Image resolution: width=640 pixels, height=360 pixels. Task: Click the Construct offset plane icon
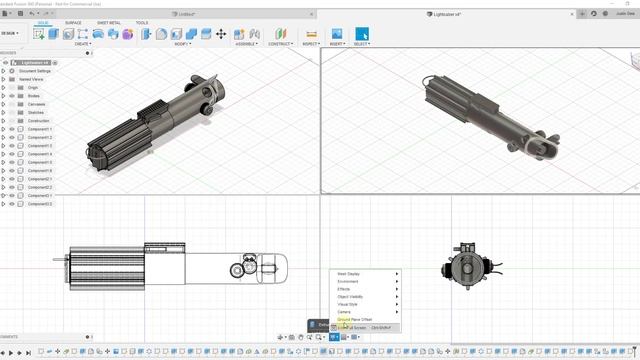click(x=280, y=34)
